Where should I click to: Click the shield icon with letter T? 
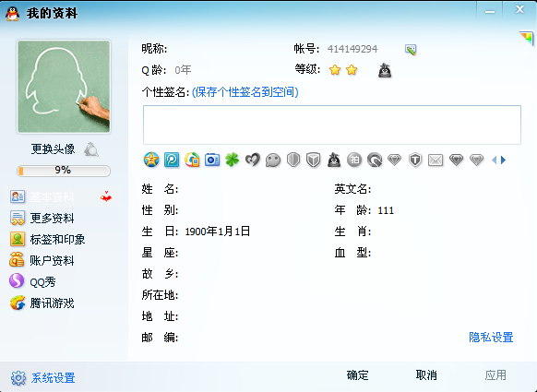click(415, 160)
